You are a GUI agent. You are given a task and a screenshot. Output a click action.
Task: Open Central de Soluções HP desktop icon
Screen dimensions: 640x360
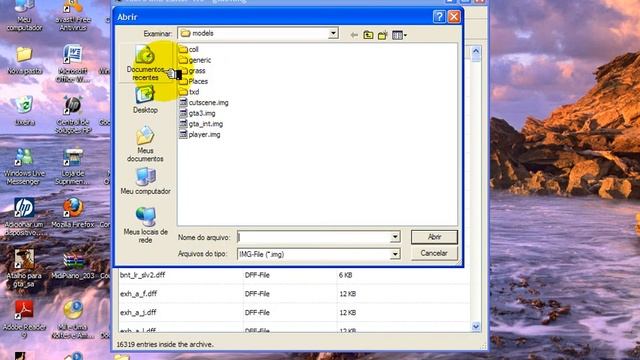(x=73, y=115)
